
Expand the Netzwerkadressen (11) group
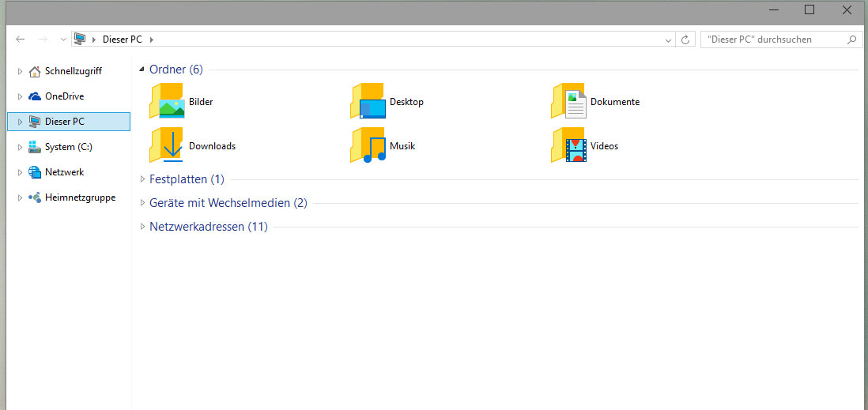[142, 226]
